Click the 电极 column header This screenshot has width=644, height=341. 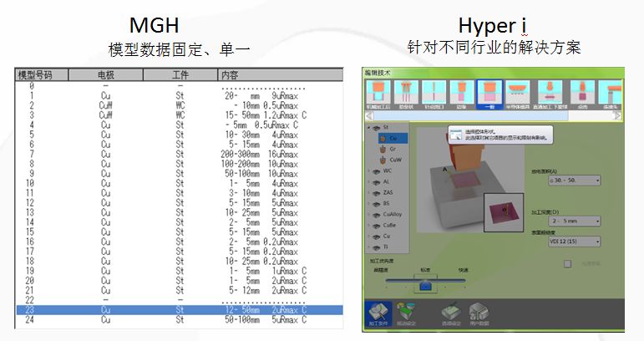click(x=105, y=74)
